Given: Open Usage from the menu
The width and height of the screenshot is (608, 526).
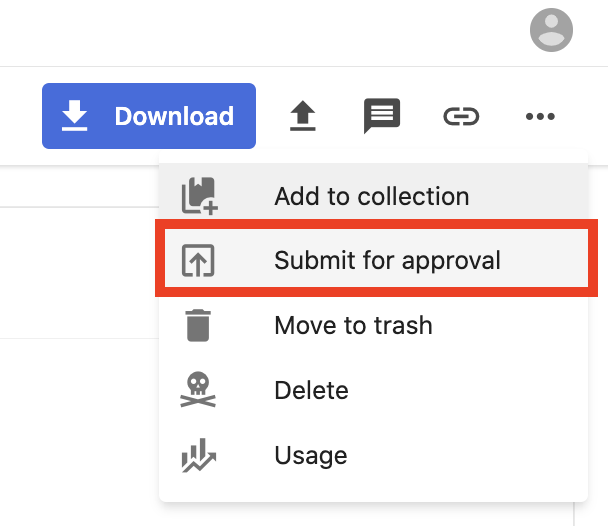Looking at the screenshot, I should click(373, 455).
